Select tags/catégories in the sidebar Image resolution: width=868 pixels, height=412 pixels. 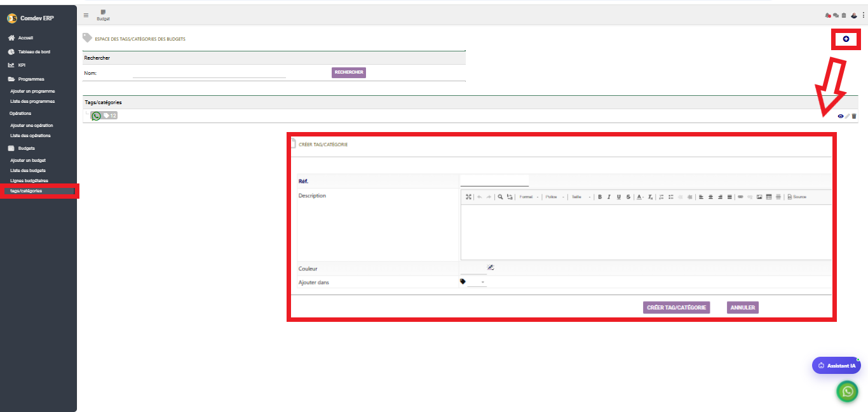click(x=27, y=191)
